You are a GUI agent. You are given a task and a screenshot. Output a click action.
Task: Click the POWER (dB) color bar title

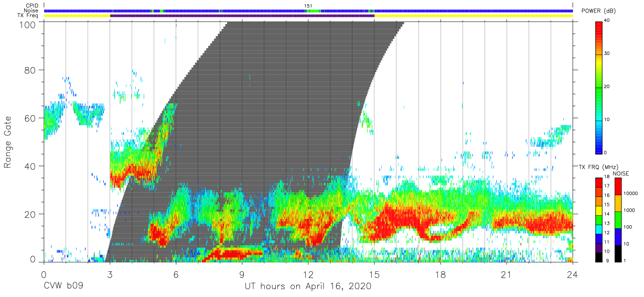(598, 11)
